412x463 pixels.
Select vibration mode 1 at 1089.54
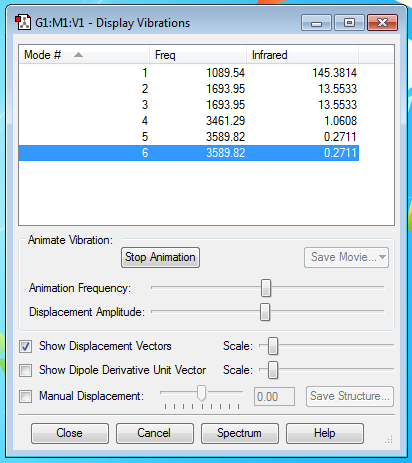pos(189,73)
